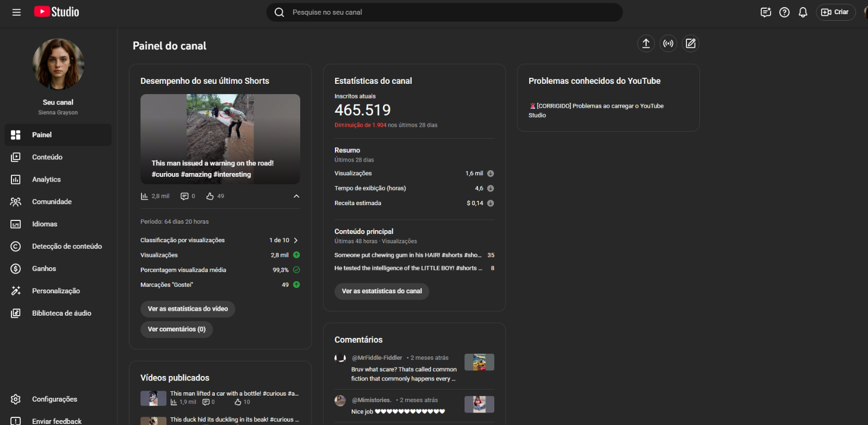Open the hamburger navigation menu
Screen dimensions: 868x425
pos(16,12)
